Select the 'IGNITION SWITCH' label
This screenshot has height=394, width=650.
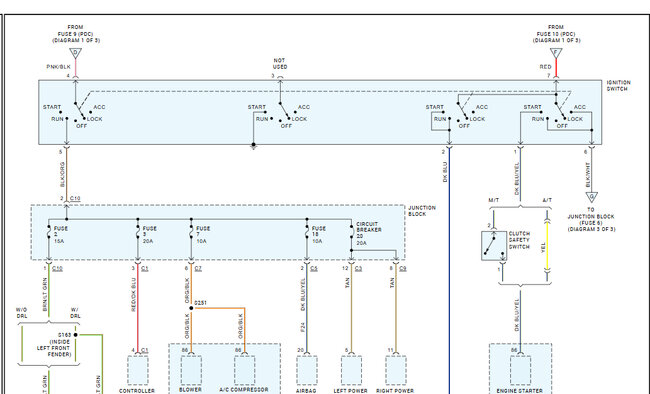tap(618, 85)
